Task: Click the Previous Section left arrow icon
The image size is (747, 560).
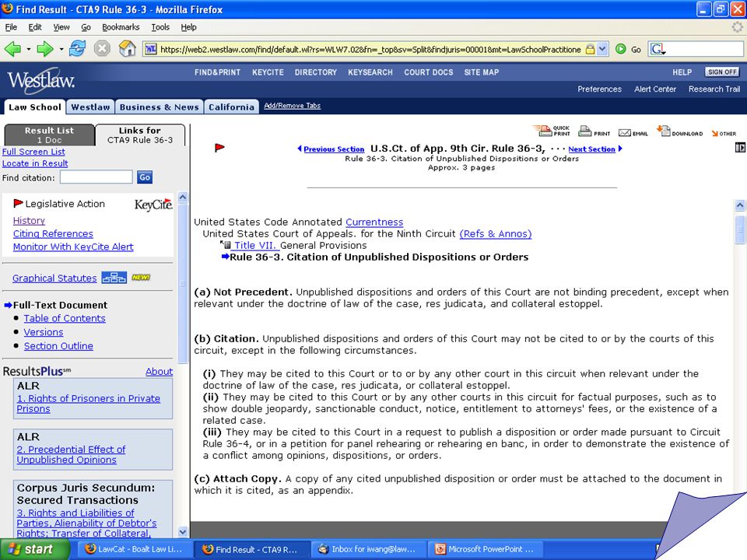Action: [299, 149]
